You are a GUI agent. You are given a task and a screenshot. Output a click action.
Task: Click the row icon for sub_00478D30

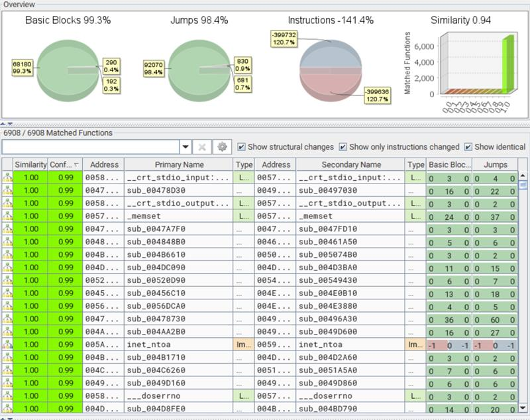point(7,190)
